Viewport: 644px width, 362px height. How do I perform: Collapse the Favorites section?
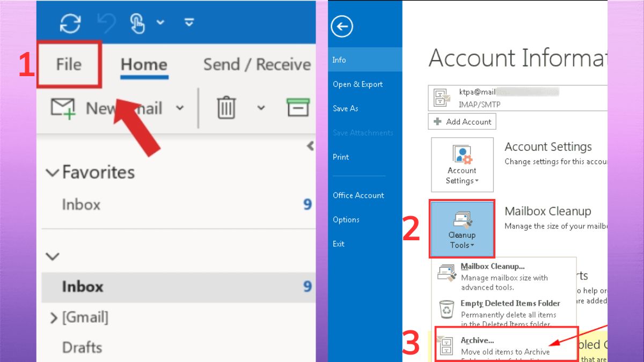(x=53, y=173)
